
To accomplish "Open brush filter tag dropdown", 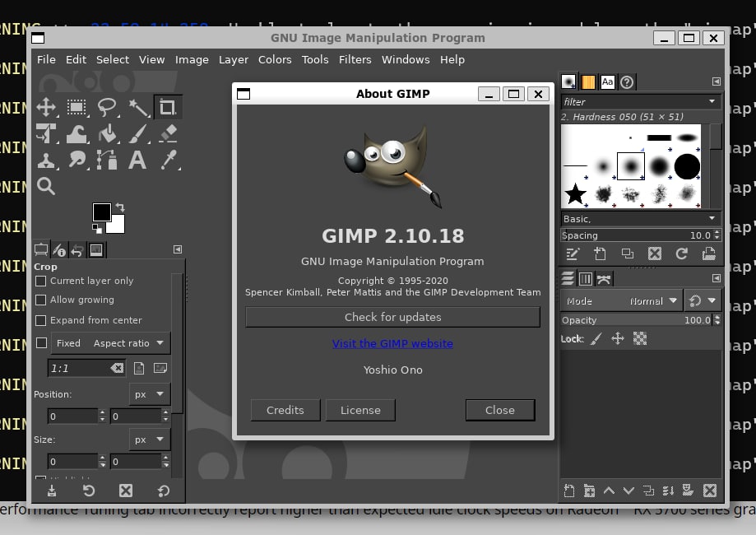I will (x=712, y=102).
